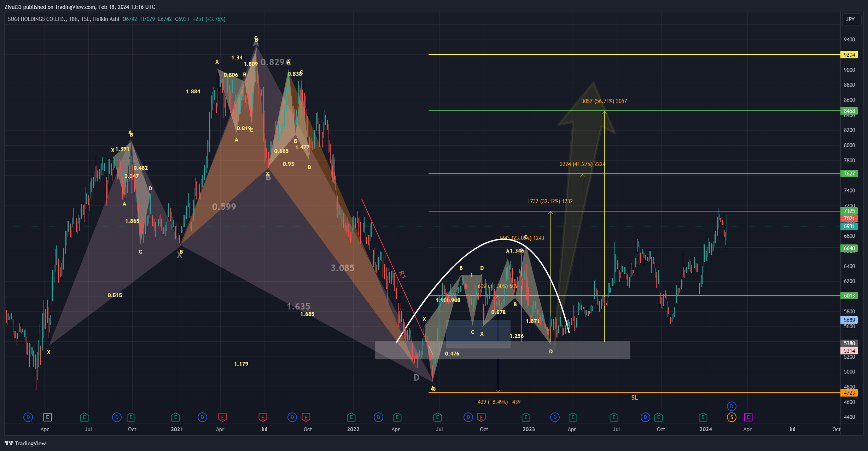Click the '-439 (-8.49%) -439' measurement label
The image size is (868, 451).
(497, 402)
